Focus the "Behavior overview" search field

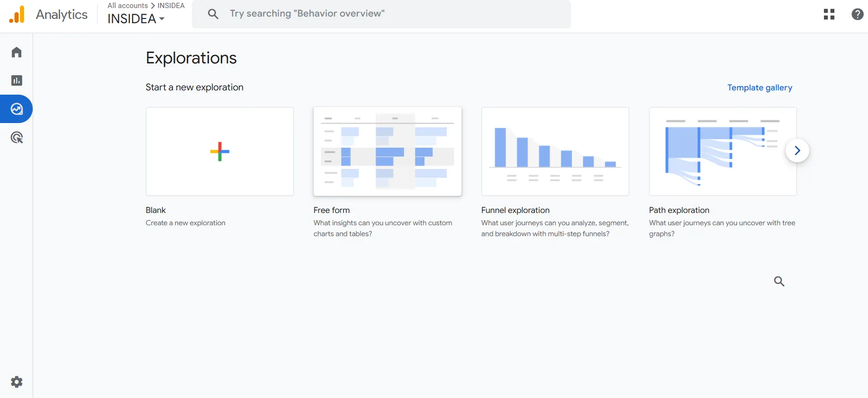click(x=381, y=14)
